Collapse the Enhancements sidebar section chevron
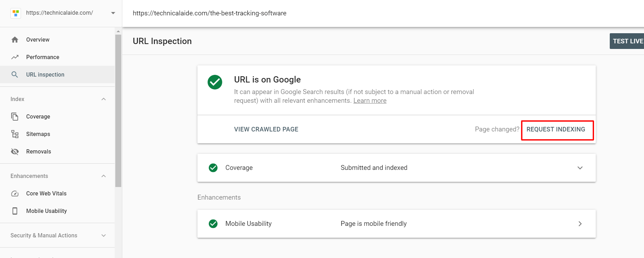 click(x=103, y=176)
